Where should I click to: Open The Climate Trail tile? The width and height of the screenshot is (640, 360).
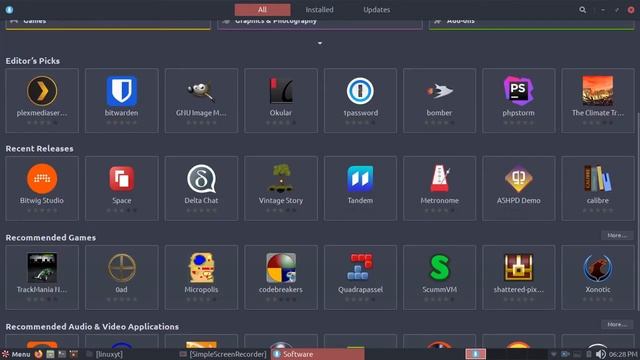point(598,100)
